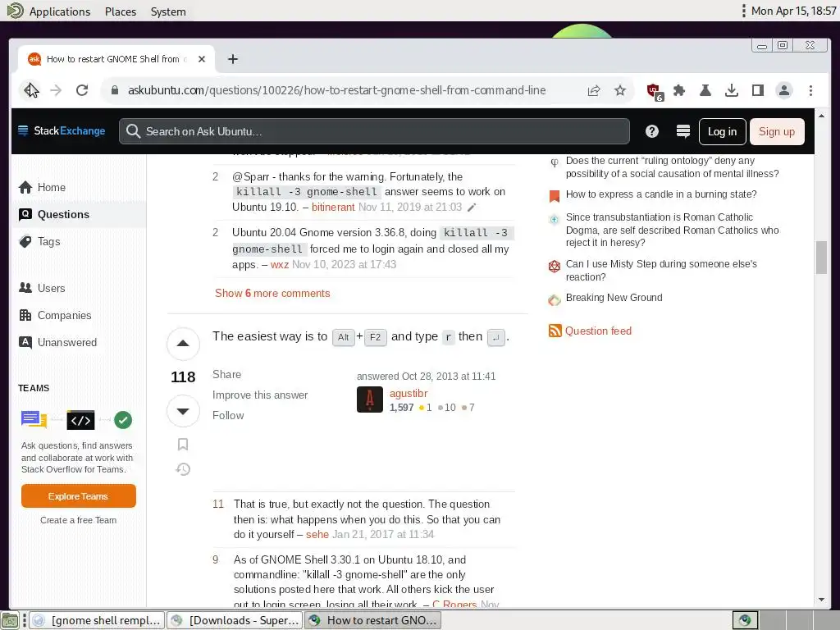Bookmark this page with the star icon
Image resolution: width=840 pixels, height=630 pixels.
pos(620,90)
